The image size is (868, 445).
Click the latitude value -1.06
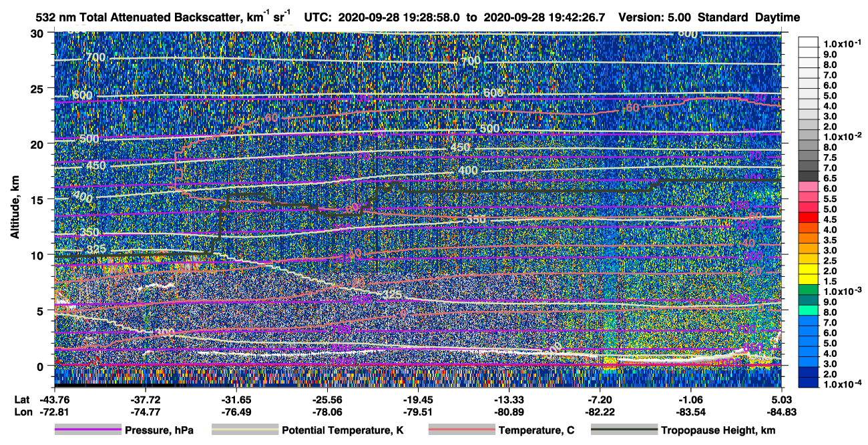690,399
